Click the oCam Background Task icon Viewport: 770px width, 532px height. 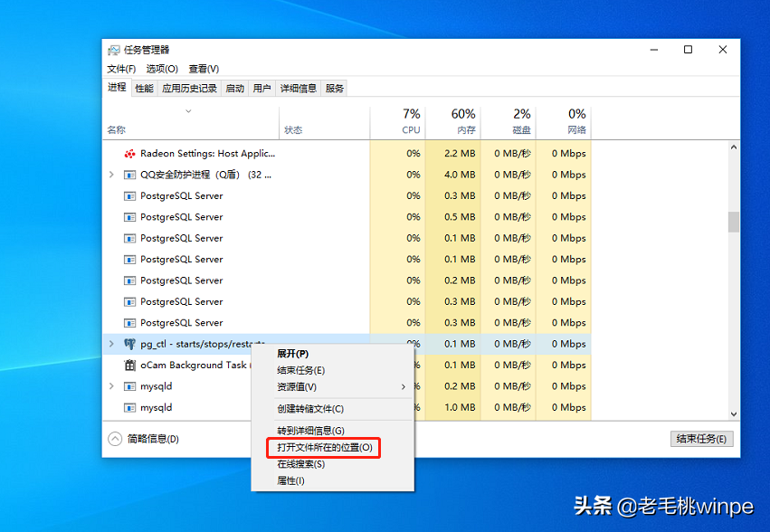[129, 365]
